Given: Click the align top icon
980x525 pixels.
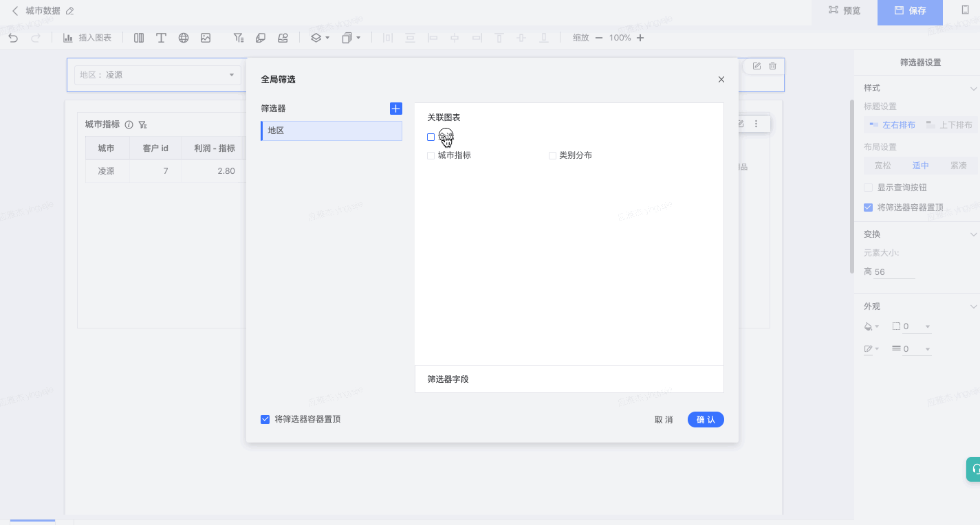Looking at the screenshot, I should (499, 38).
